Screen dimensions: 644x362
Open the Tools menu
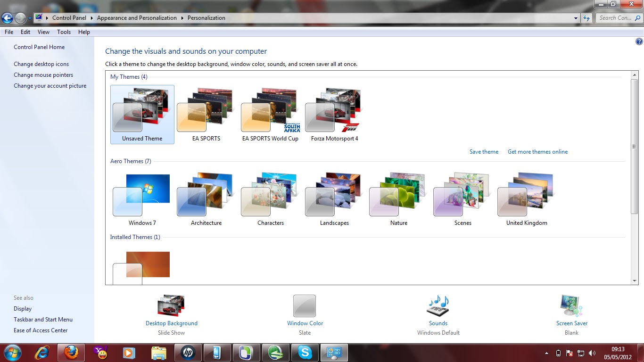coord(64,32)
